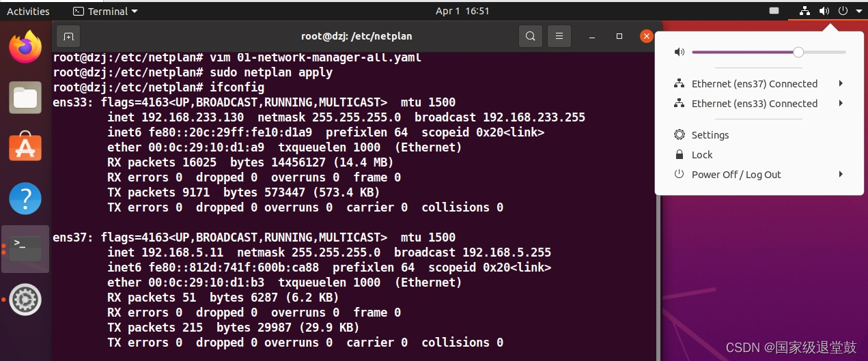Open Activities overview
The height and width of the screenshot is (361, 868).
pos(28,11)
